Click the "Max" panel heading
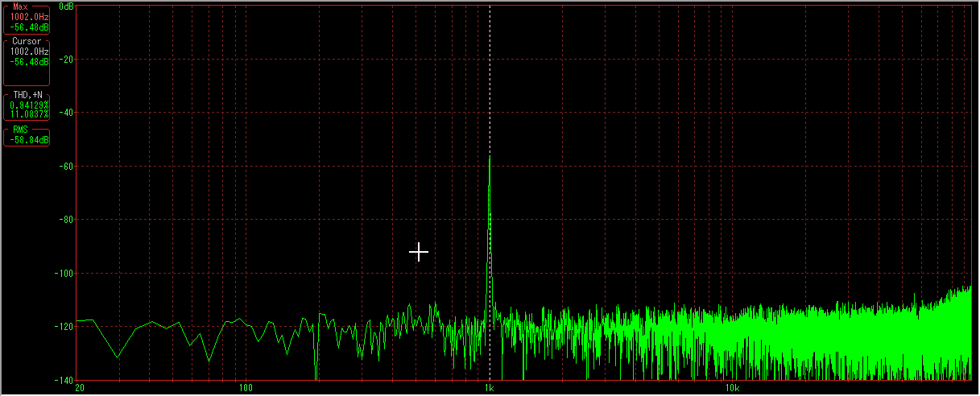The height and width of the screenshot is (396, 980). point(20,6)
